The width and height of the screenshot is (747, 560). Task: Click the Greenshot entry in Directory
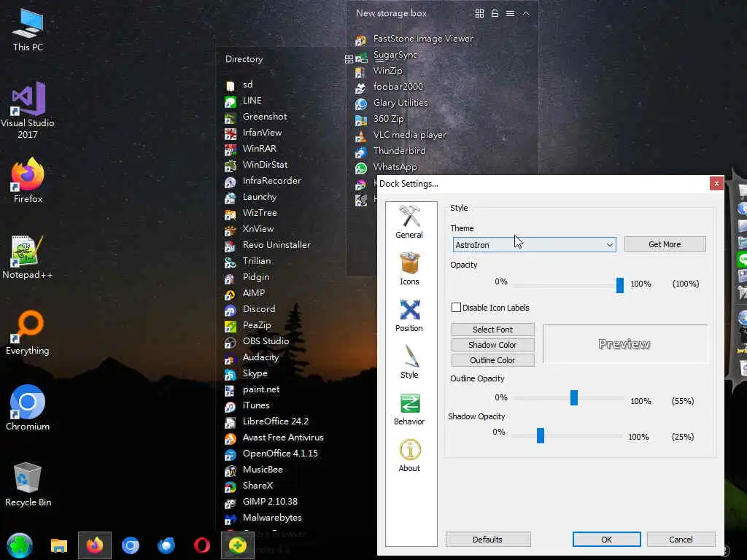(x=256, y=117)
